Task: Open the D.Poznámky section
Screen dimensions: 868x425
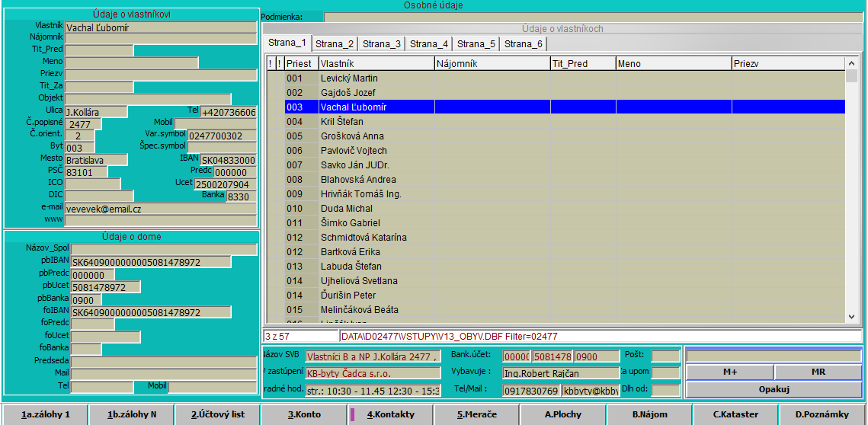Action: (822, 414)
